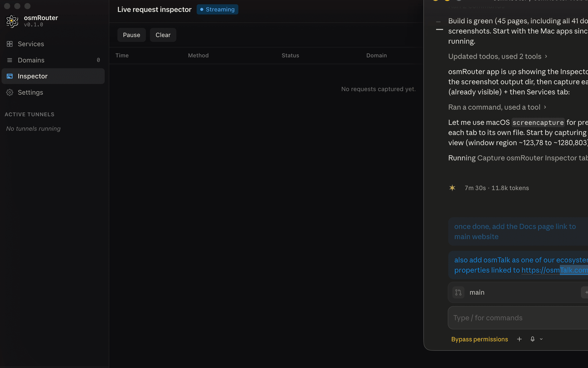The height and width of the screenshot is (368, 588).
Task: Click the Method column header
Action: pos(198,55)
